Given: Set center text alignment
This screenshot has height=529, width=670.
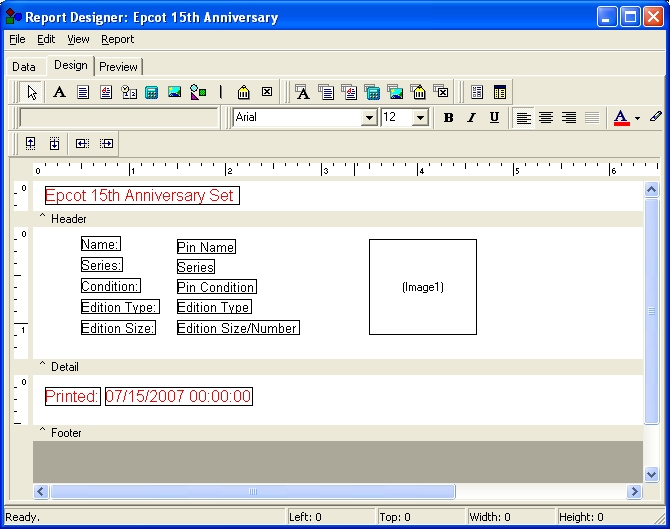Looking at the screenshot, I should click(x=546, y=118).
